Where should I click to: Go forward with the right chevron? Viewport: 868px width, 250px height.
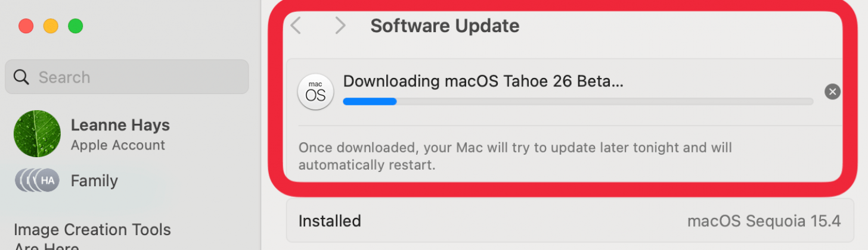coord(340,26)
